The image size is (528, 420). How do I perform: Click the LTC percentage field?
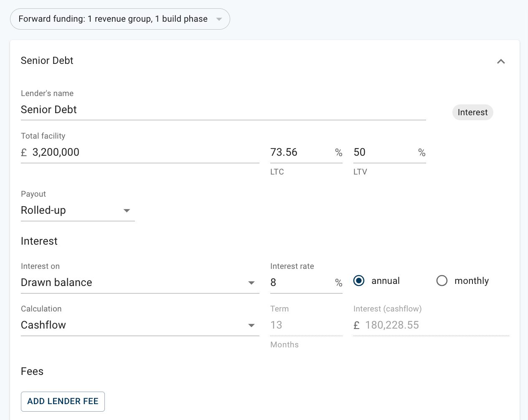pyautogui.click(x=301, y=152)
